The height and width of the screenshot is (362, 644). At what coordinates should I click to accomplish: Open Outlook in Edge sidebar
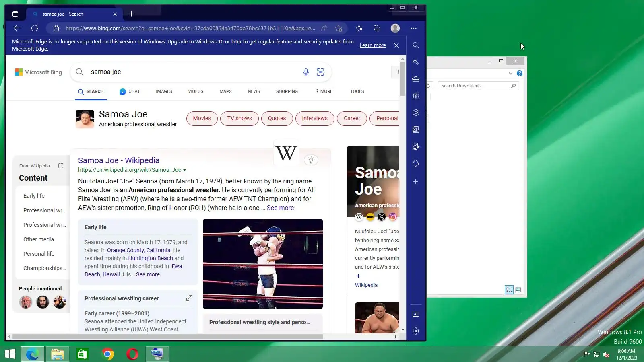pyautogui.click(x=416, y=130)
